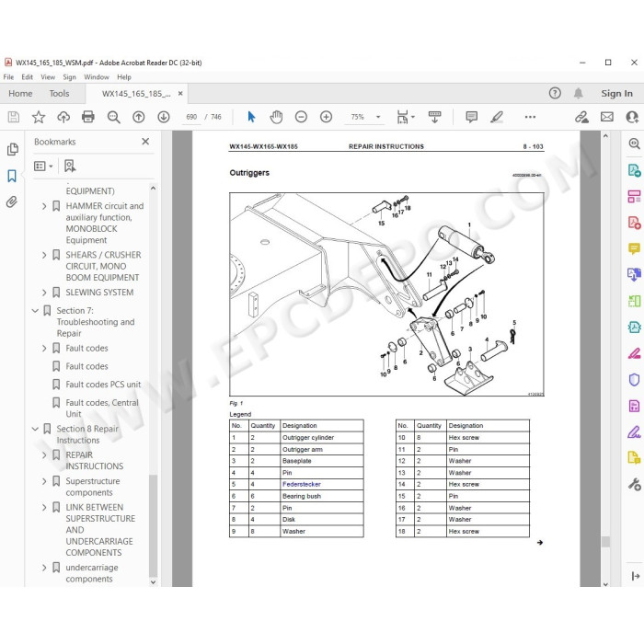Open the View menu

[48, 76]
